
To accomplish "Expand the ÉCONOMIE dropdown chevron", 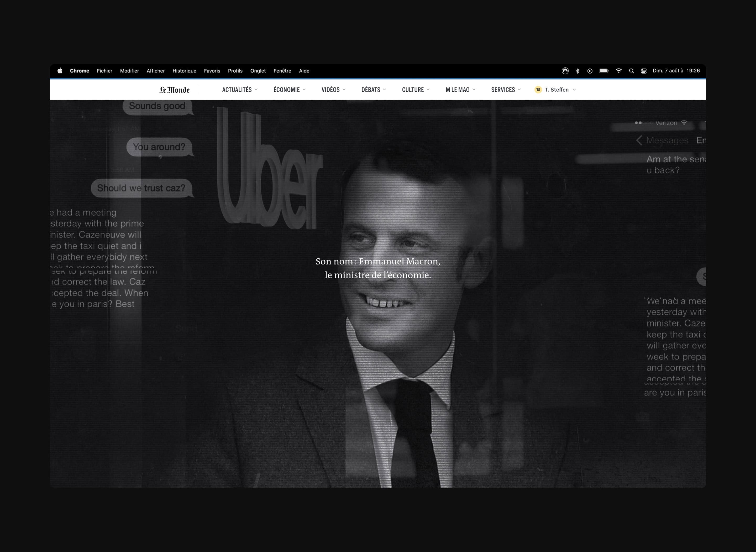I will (x=304, y=90).
